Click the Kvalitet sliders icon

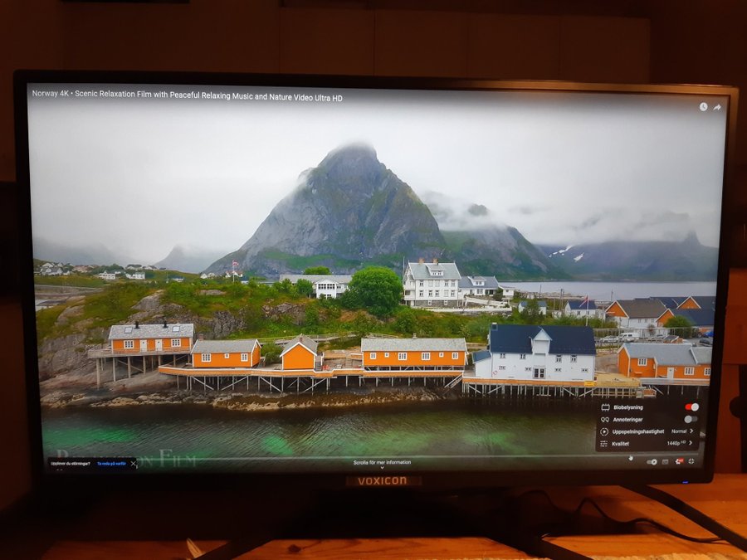click(604, 444)
